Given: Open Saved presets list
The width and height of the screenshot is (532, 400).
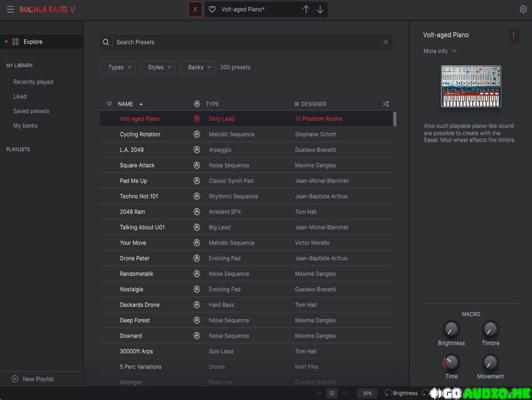Looking at the screenshot, I should 31,111.
